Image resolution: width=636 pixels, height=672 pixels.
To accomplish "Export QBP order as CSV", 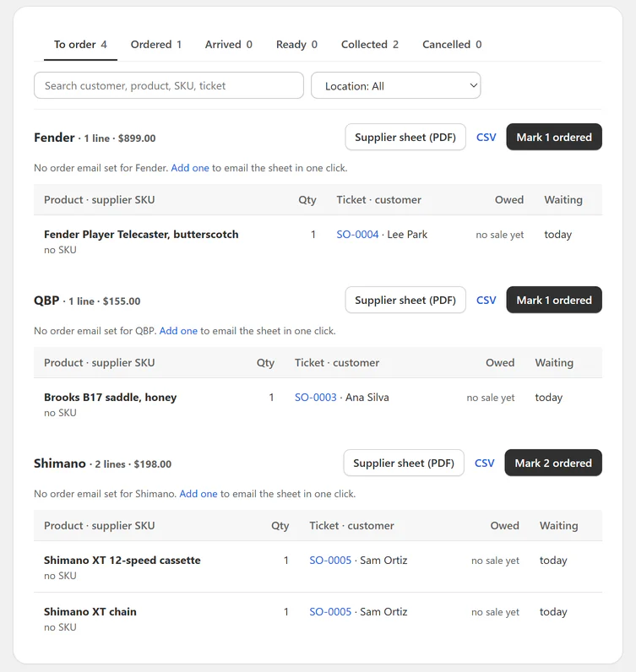I will 486,300.
